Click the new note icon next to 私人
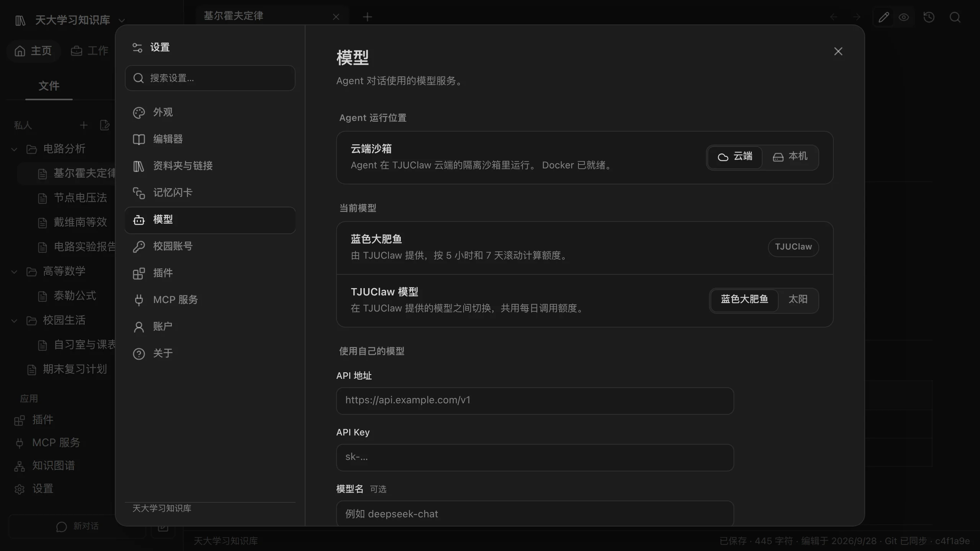The width and height of the screenshot is (980, 551). (x=105, y=125)
